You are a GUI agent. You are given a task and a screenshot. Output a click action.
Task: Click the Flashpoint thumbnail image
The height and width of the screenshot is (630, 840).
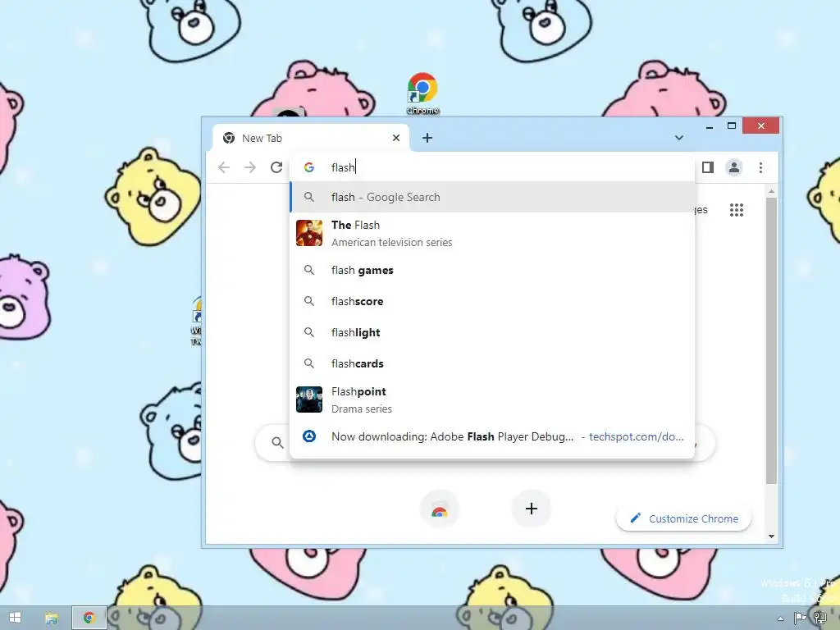[309, 399]
